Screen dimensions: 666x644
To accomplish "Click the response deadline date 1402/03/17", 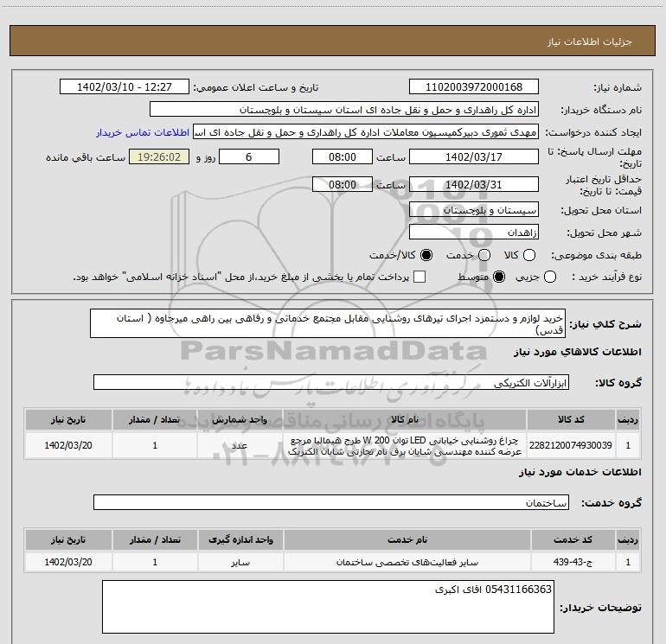I will point(474,157).
